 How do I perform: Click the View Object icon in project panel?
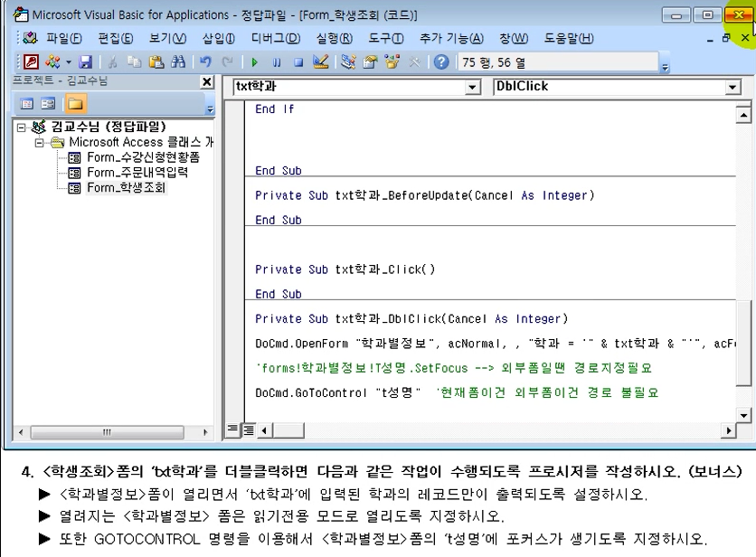[48, 103]
